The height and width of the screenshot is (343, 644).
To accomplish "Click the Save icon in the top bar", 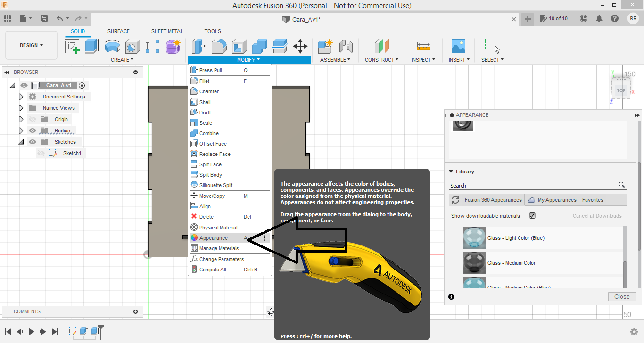I will [44, 18].
